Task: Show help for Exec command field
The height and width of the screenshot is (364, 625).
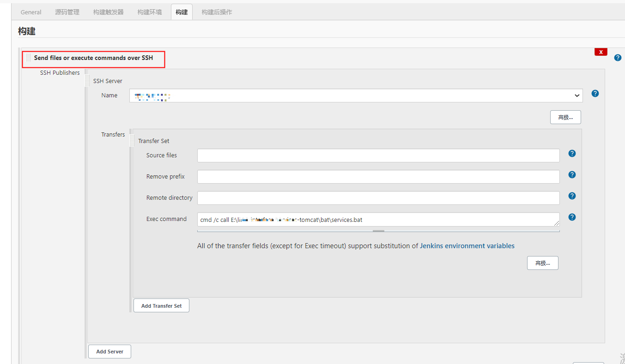Action: point(572,217)
